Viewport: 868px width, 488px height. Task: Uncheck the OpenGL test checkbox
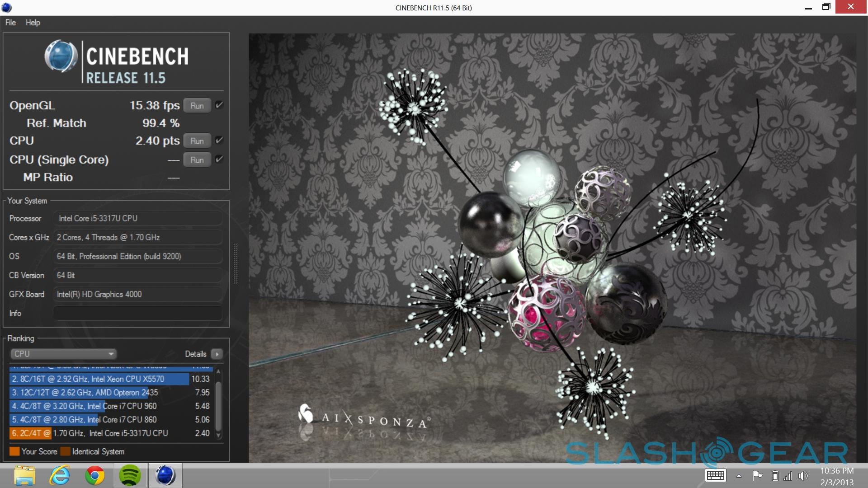click(219, 105)
